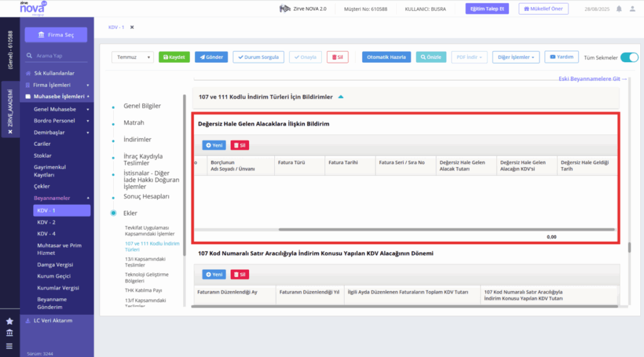The image size is (644, 357).
Task: Open the Yardım help button
Action: point(562,57)
